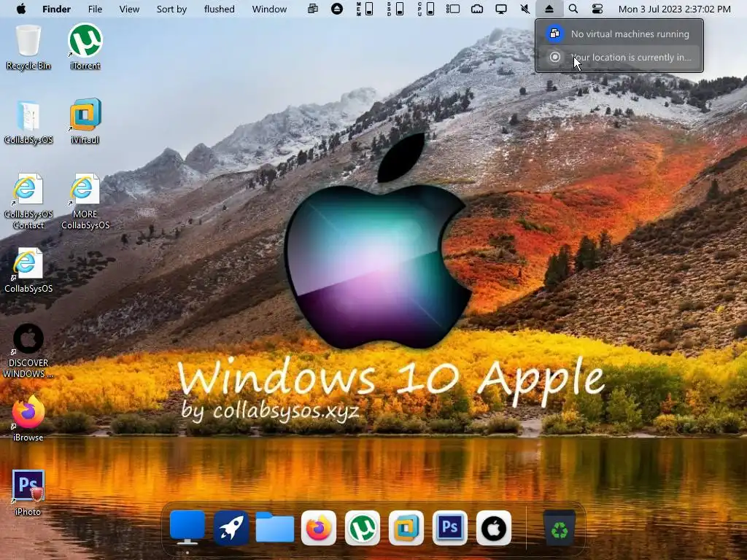Click the CPU usage indicator
Screen dimensions: 747x560
[x=425, y=9]
